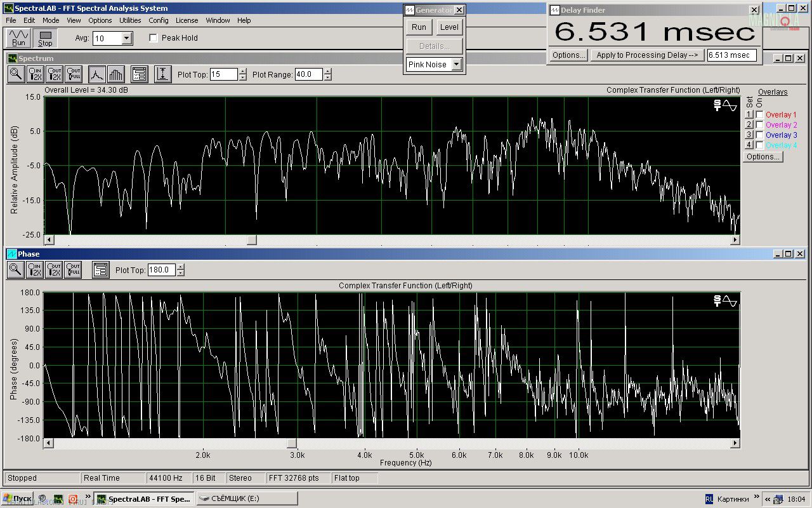Screen dimensions: 812x508
Task: Open the Pink Noise generator type dropdown
Action: click(x=456, y=65)
